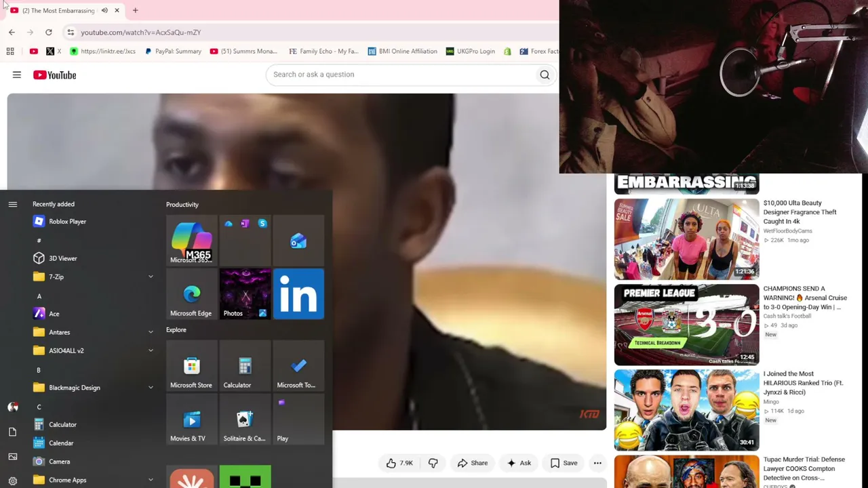Image resolution: width=868 pixels, height=488 pixels.
Task: Open the YouTube guide hamburger menu
Action: pos(17,75)
